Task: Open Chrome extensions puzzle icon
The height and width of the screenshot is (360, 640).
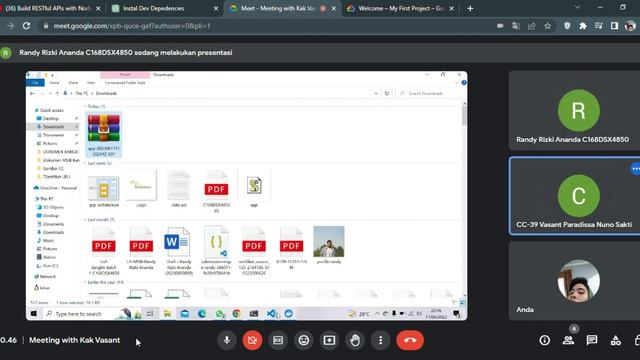Action: 583,26
